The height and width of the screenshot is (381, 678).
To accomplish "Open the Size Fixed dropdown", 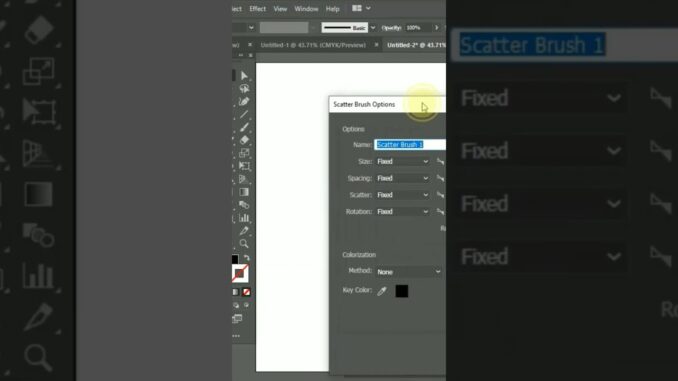I will [403, 161].
